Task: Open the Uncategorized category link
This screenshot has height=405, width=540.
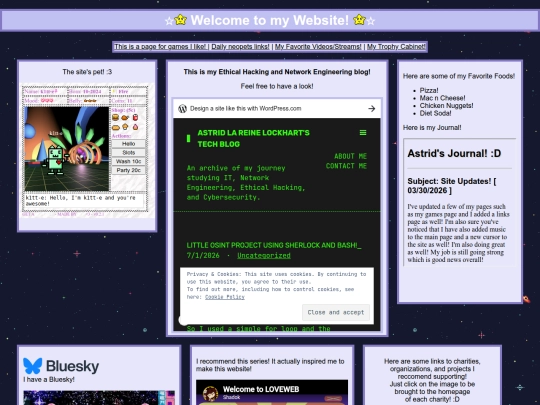Action: point(264,256)
